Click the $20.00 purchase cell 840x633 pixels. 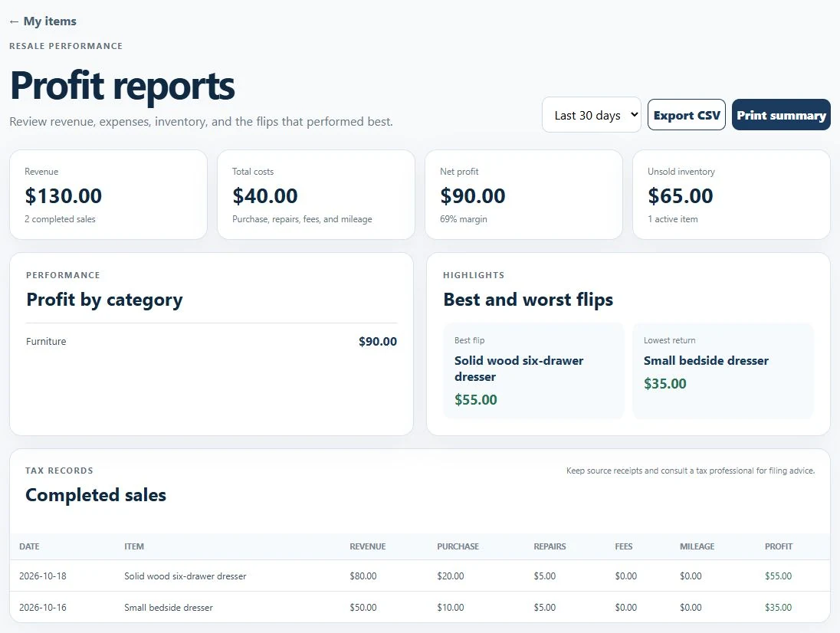(451, 576)
